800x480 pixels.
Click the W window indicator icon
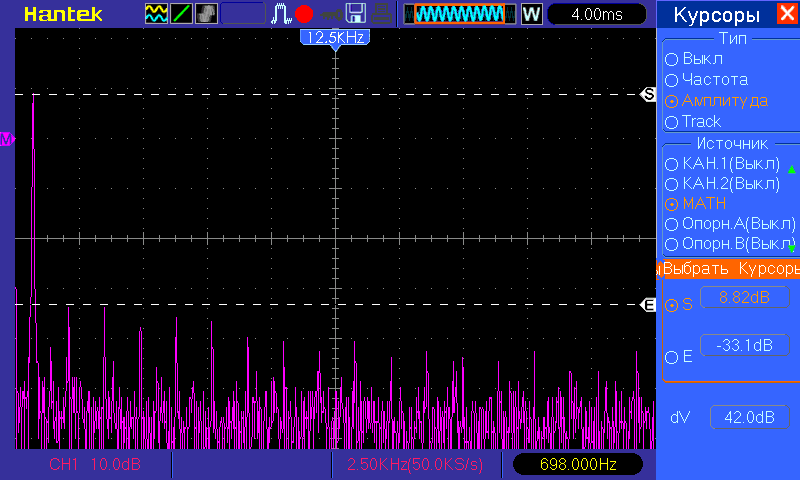tap(531, 14)
